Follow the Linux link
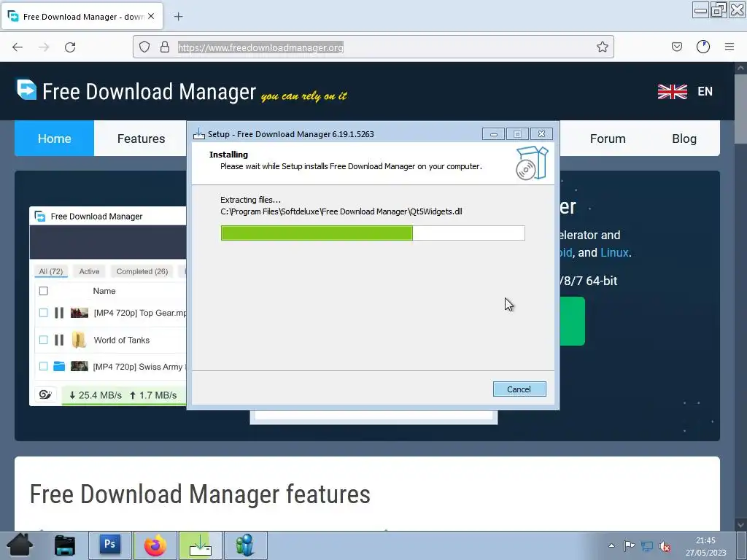This screenshot has width=747, height=560. point(614,252)
